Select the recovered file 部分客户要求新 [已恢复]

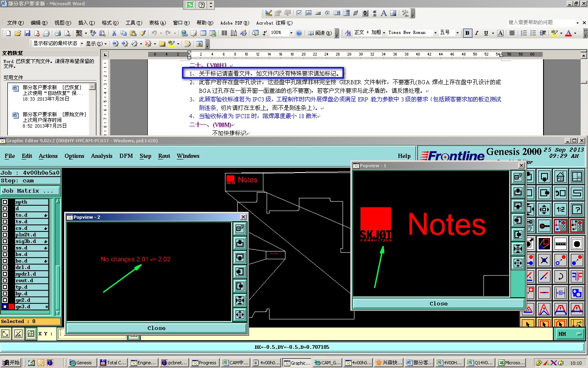(x=52, y=93)
